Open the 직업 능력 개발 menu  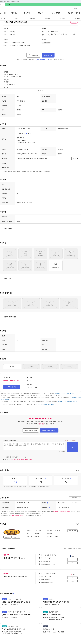55,13
